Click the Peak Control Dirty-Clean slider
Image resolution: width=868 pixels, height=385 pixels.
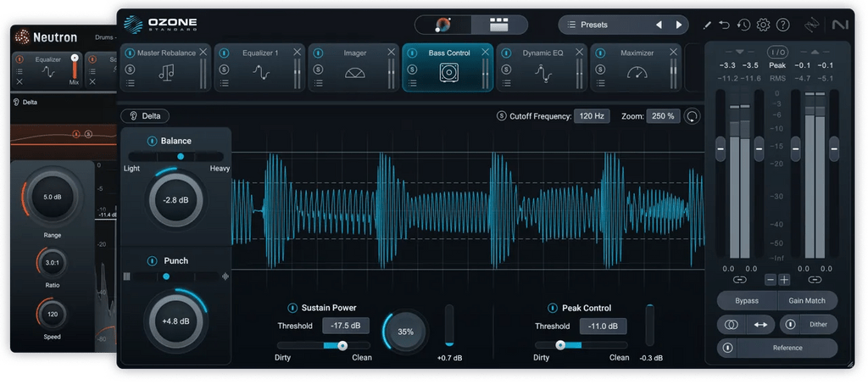point(581,346)
